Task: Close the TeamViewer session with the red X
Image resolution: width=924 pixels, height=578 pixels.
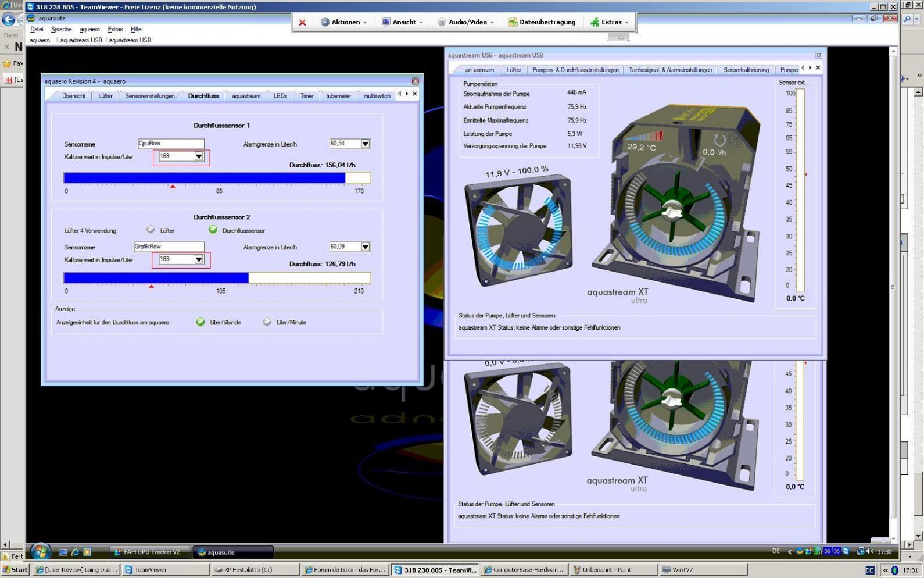Action: [x=302, y=22]
